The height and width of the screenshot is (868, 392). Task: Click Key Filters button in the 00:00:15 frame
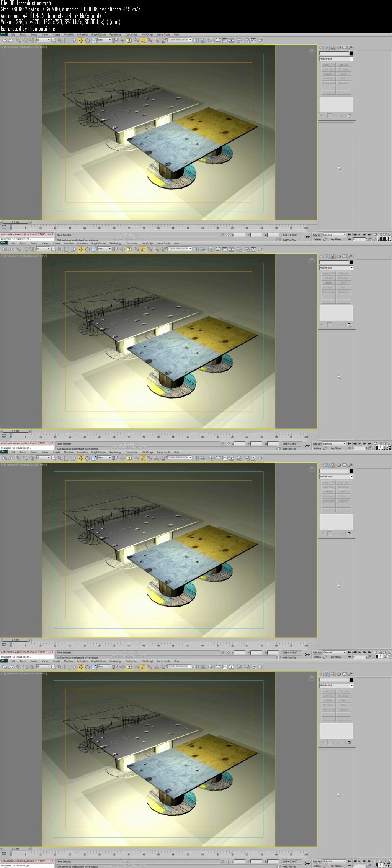point(337,239)
